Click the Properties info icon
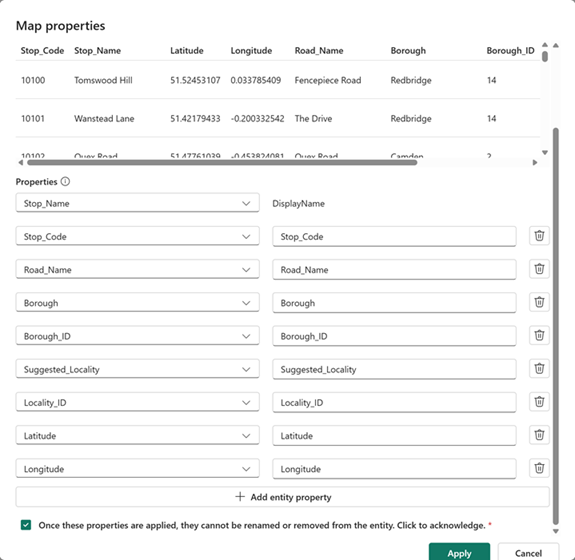Image resolution: width=575 pixels, height=560 pixels. pos(65,182)
